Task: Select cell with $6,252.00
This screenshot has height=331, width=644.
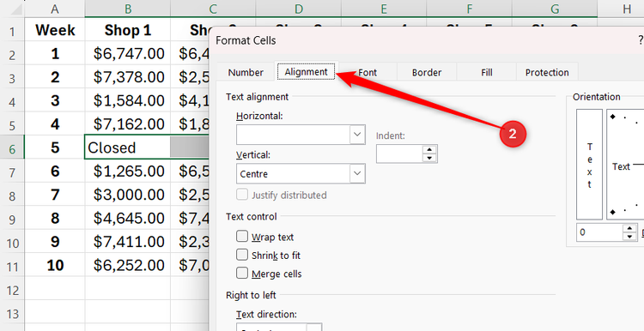Action: (128, 265)
